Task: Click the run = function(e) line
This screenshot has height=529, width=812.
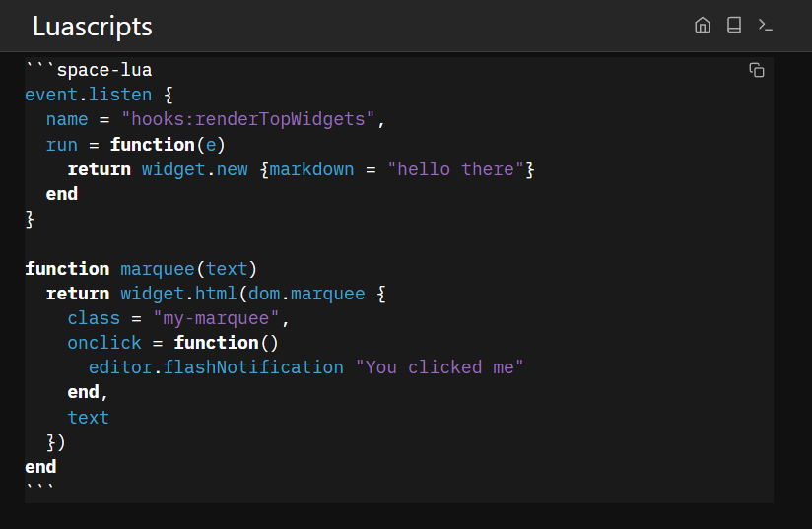Action: (136, 144)
